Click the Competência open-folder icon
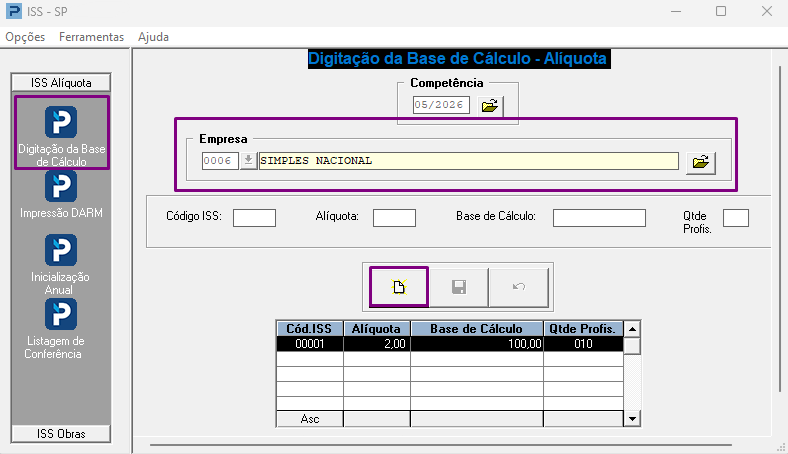Screen dimensions: 788x454 click(489, 106)
